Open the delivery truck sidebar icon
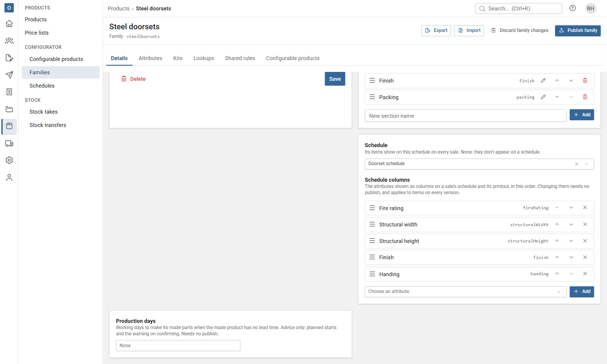 pyautogui.click(x=9, y=144)
